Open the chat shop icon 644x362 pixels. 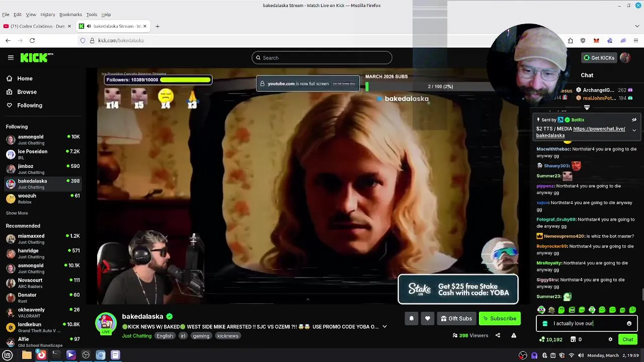[x=573, y=339]
